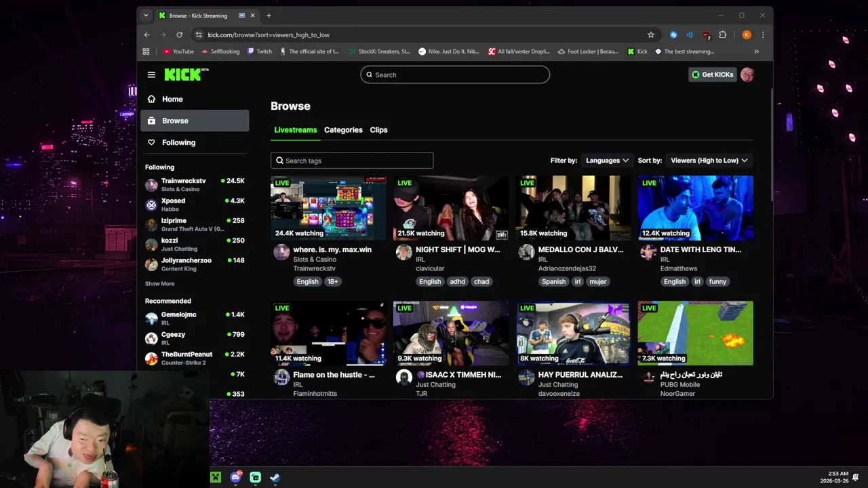Open the Chrome tab search dropdown arrow
Screen dimensions: 868x488
pyautogui.click(x=145, y=16)
